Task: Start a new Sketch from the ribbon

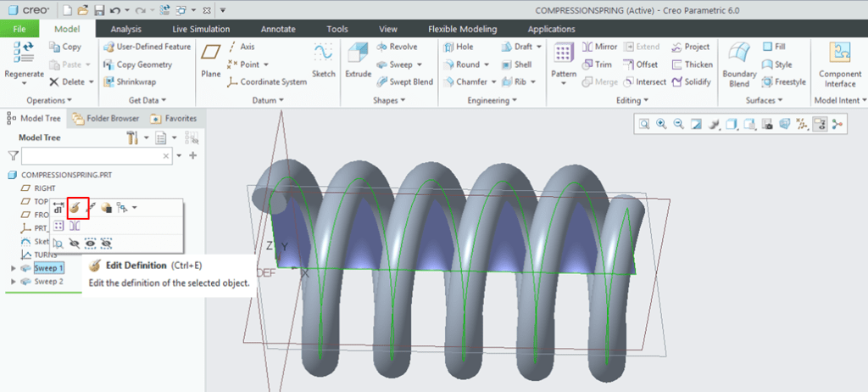Action: click(323, 61)
